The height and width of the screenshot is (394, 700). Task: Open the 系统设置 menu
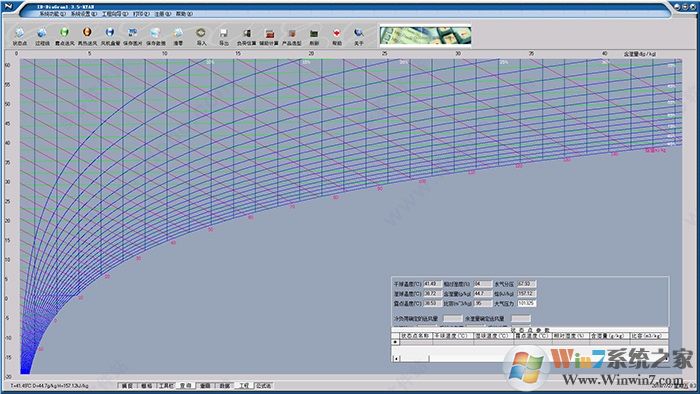coord(83,14)
